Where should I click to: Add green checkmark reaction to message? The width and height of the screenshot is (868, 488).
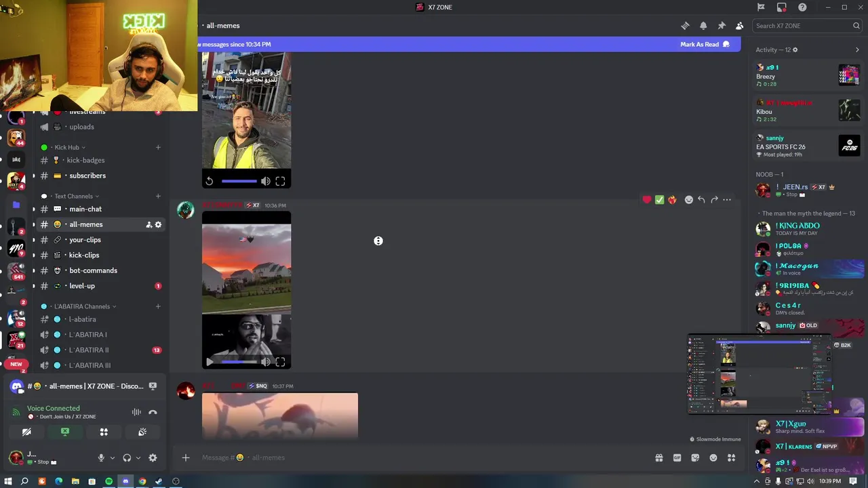coord(659,200)
